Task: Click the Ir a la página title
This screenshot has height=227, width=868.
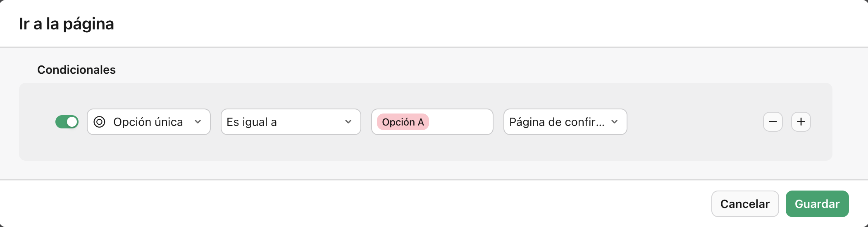Action: pos(67,24)
